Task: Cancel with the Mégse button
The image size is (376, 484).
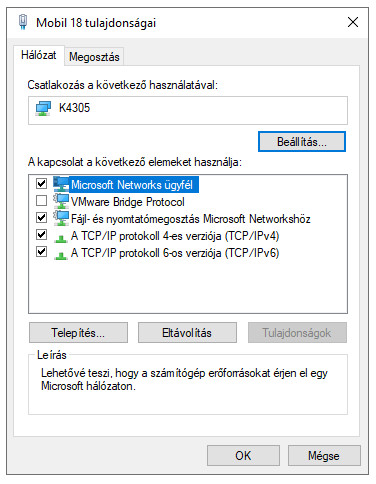Action: [x=324, y=455]
